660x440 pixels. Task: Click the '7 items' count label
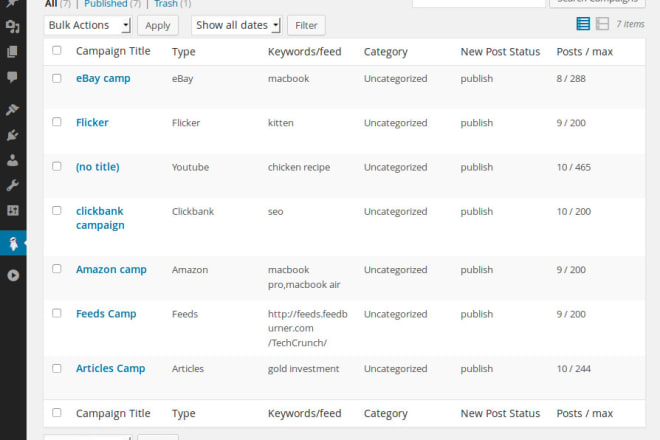tap(631, 24)
